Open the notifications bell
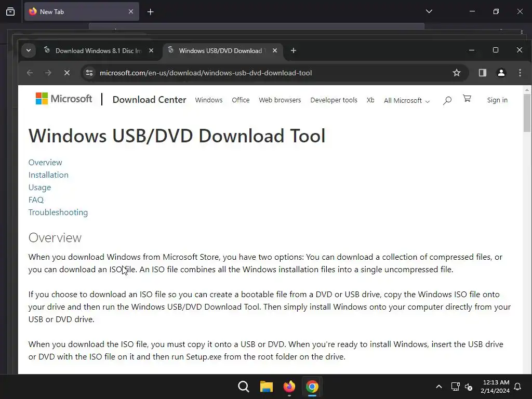 pyautogui.click(x=518, y=387)
